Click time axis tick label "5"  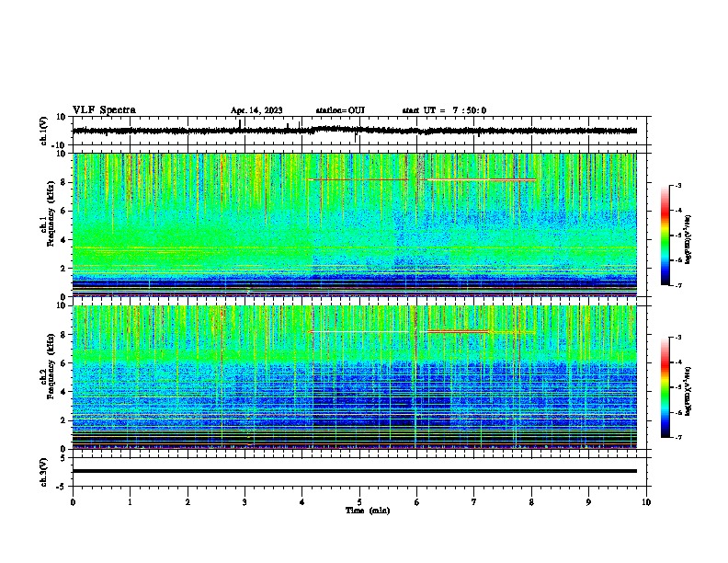(x=359, y=502)
